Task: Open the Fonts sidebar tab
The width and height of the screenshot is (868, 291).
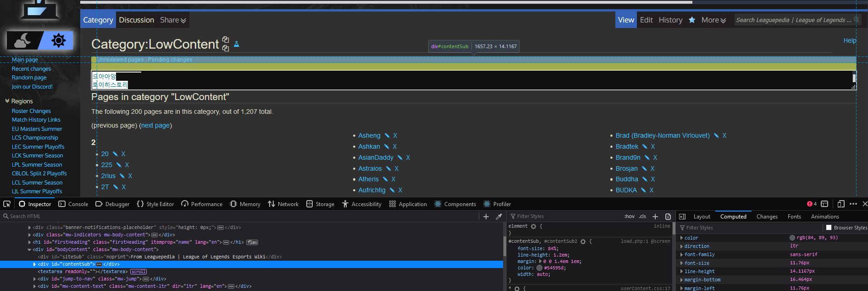Action: click(794, 217)
